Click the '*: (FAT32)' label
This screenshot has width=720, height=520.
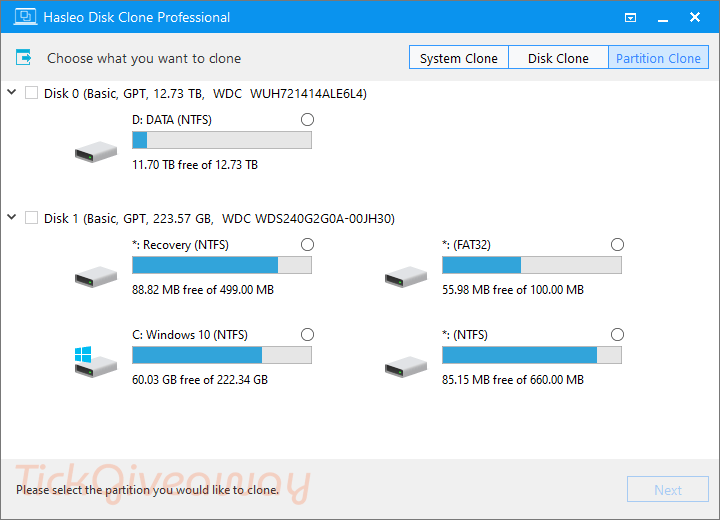pos(466,245)
